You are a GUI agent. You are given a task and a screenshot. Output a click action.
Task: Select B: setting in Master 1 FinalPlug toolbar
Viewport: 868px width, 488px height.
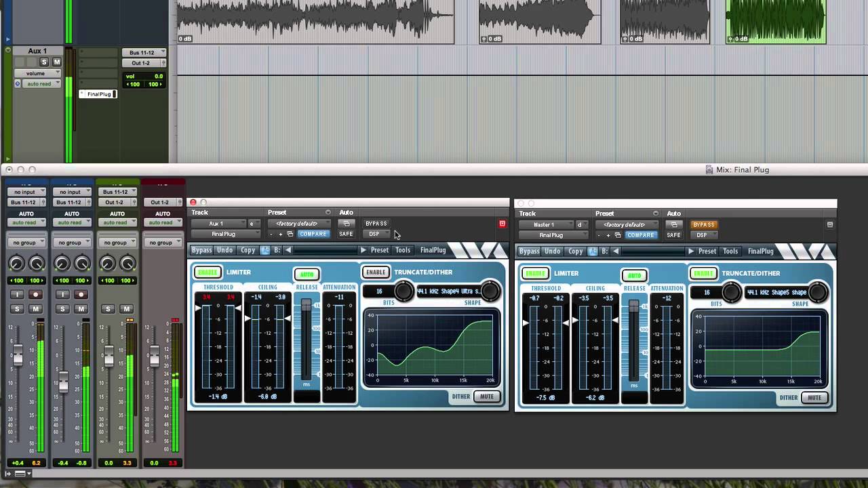point(604,251)
